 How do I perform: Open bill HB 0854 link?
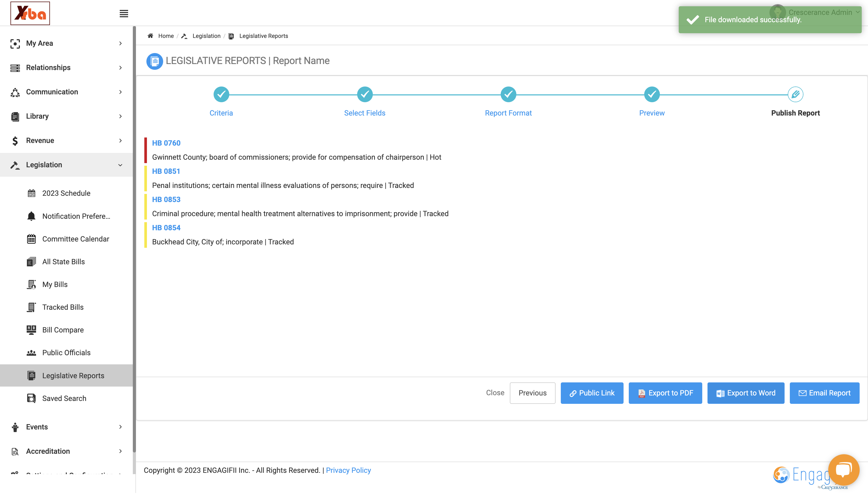(166, 228)
